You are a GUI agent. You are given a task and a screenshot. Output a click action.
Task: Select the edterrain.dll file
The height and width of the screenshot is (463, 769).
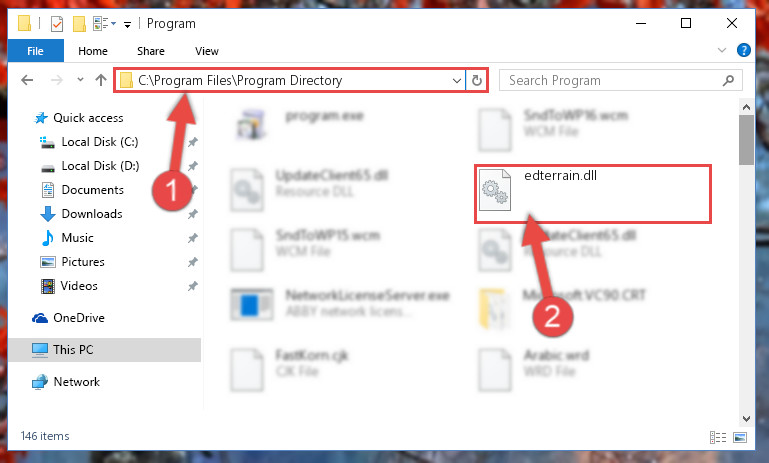592,194
